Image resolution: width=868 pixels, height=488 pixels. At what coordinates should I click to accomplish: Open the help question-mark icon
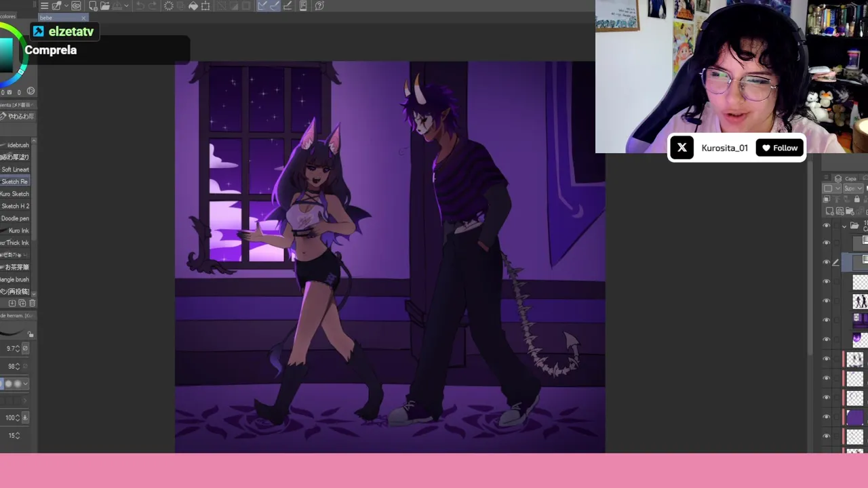[x=319, y=5]
